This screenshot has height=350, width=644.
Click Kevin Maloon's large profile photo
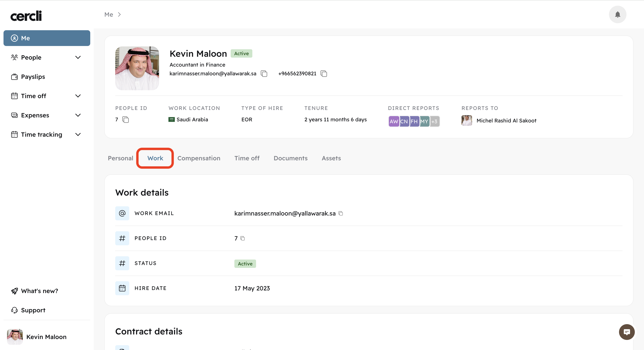click(x=137, y=68)
